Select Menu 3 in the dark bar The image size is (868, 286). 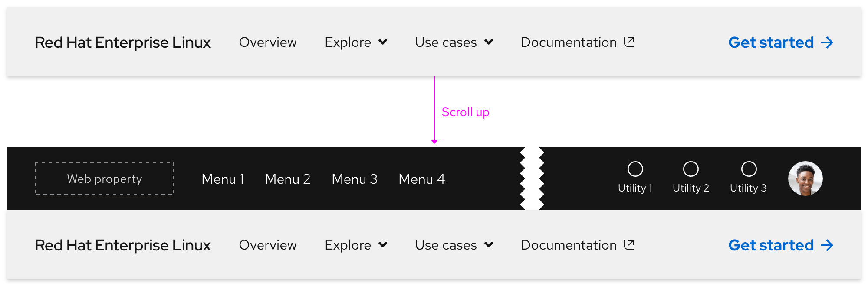click(354, 179)
